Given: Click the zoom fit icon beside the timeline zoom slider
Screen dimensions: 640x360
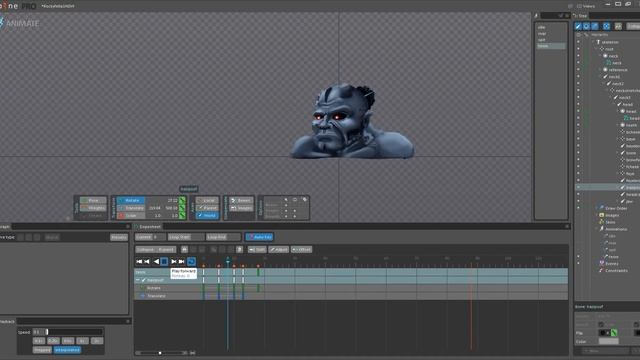Looking at the screenshot, I should point(192,353).
